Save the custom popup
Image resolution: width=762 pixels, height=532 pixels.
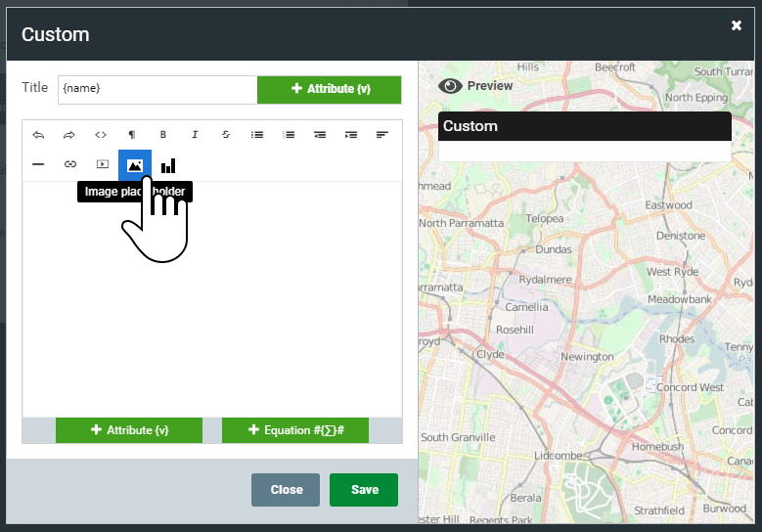[x=364, y=490]
